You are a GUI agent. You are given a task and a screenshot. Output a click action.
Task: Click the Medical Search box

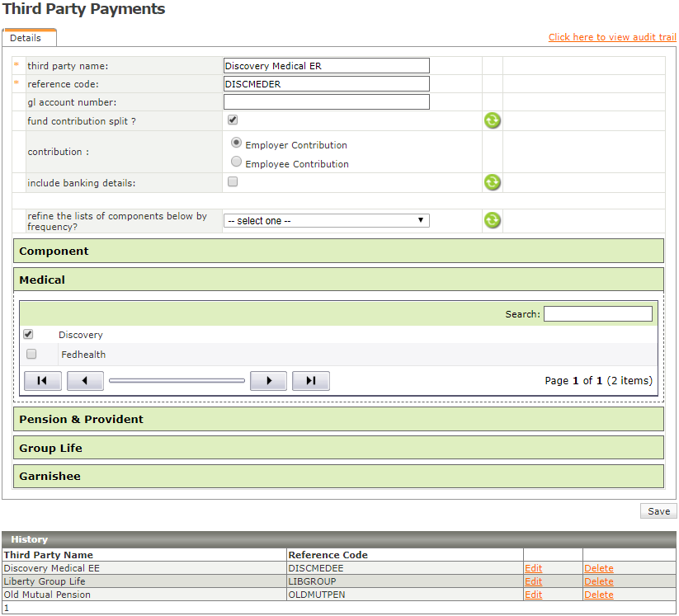pyautogui.click(x=598, y=314)
